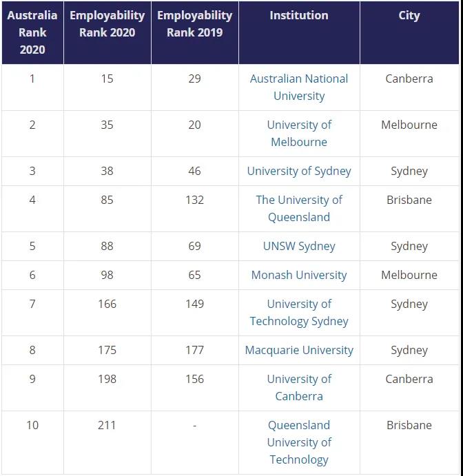Select the 2020 rank value 15
Screen dimensions: 463x476
click(x=107, y=79)
